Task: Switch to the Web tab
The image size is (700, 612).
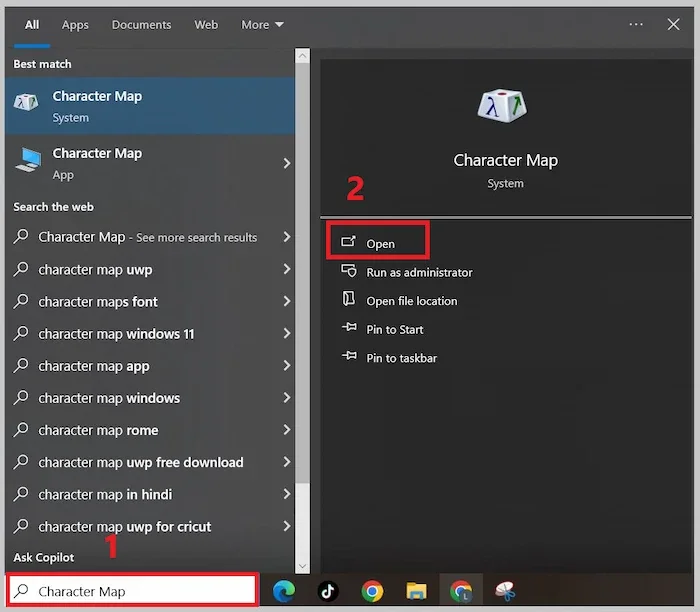Action: click(206, 25)
